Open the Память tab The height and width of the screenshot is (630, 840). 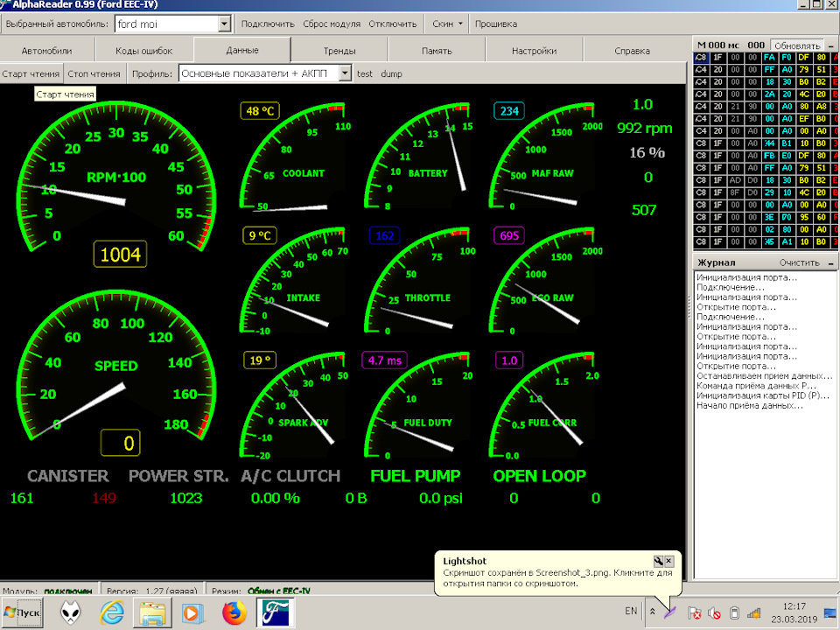coord(437,51)
